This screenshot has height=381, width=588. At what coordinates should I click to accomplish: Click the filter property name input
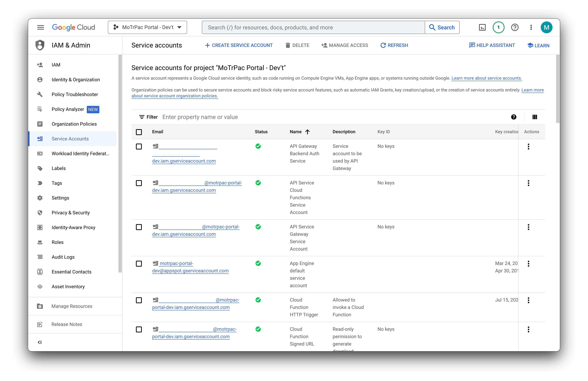pyautogui.click(x=334, y=117)
